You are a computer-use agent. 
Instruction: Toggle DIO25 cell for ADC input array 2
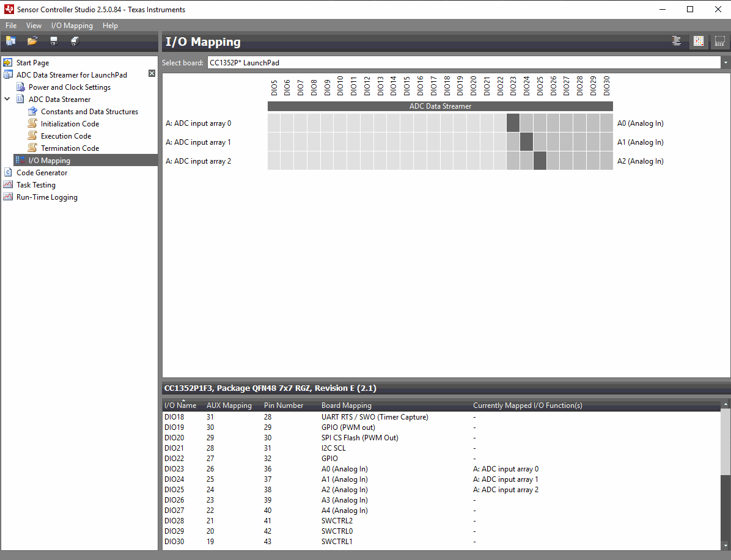click(540, 161)
